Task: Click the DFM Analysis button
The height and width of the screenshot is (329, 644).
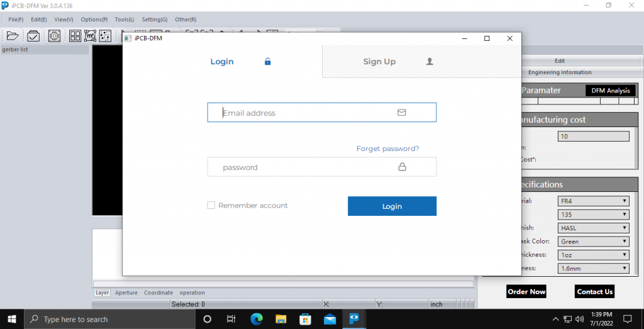Action: tap(610, 91)
